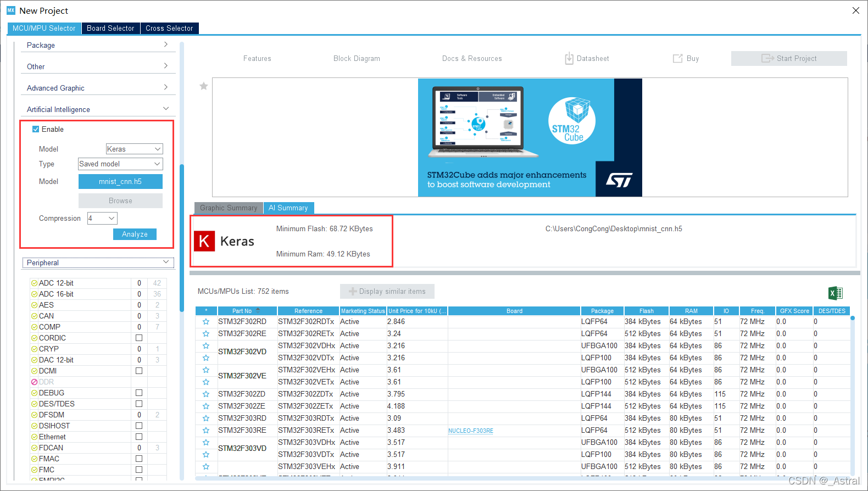The image size is (868, 491).
Task: Open the Features section
Action: point(257,58)
